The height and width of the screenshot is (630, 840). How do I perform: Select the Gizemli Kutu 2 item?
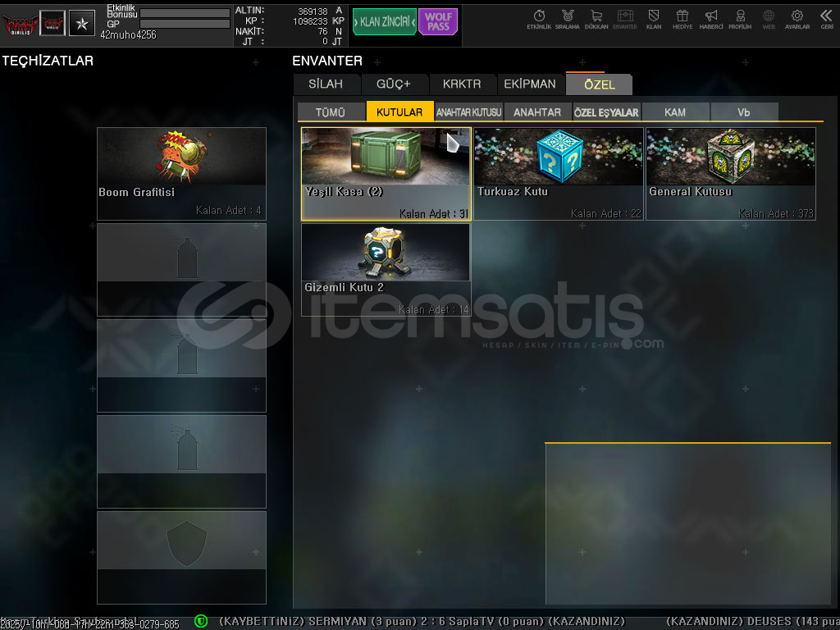386,270
